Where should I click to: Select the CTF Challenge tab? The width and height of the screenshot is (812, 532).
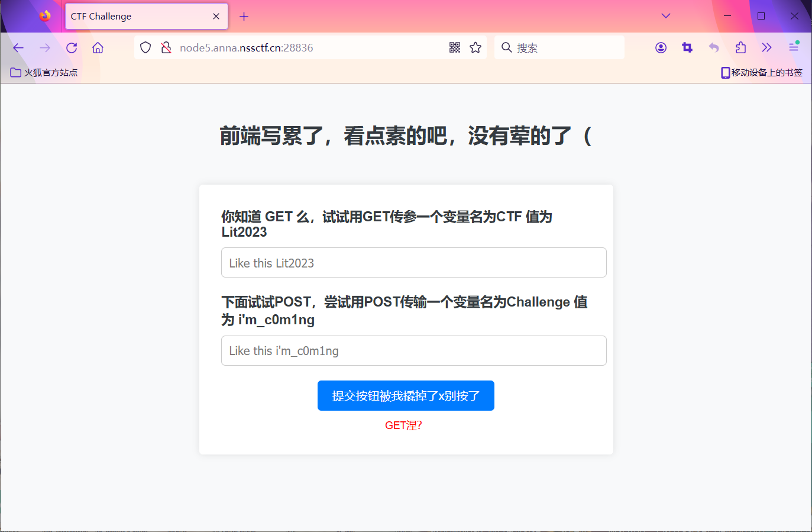click(136, 17)
